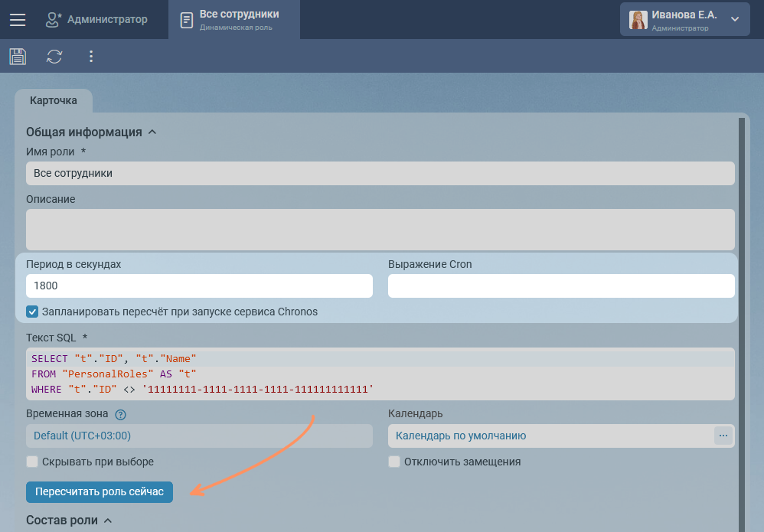
Task: Click into the Выражение Cron field
Action: [560, 286]
